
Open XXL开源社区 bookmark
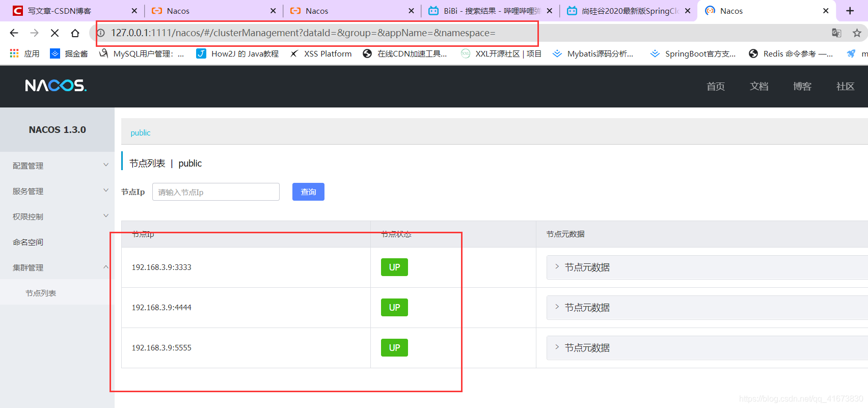tap(501, 53)
